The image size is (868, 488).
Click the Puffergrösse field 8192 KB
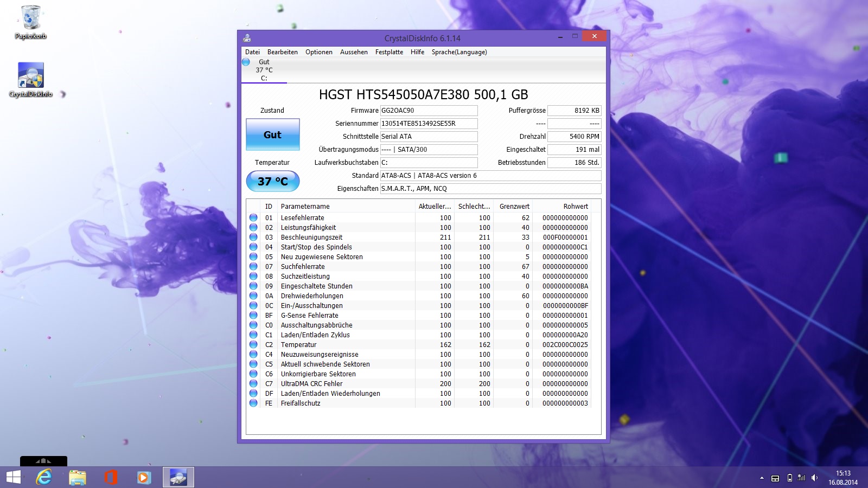pos(574,111)
